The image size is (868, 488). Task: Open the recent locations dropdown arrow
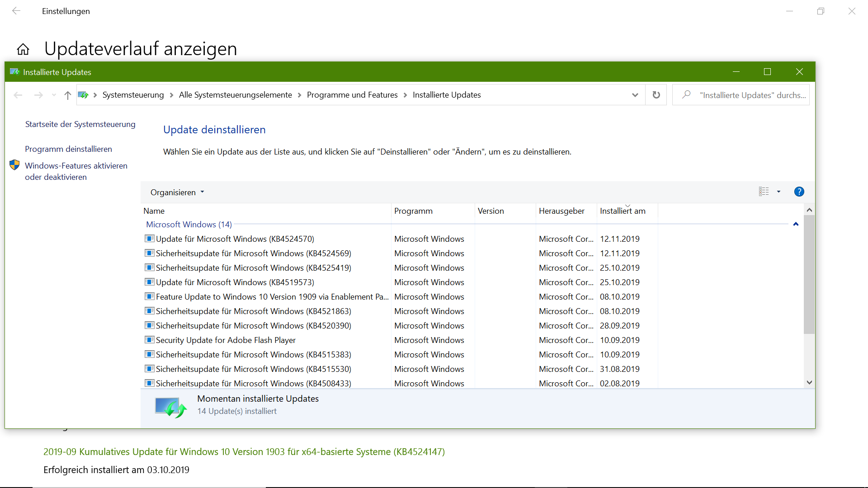pos(54,95)
